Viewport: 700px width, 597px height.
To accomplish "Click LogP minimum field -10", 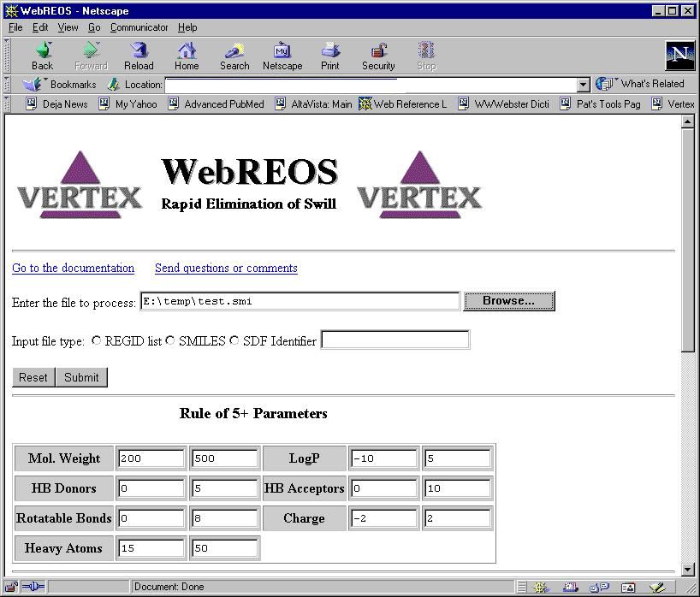I will tap(384, 458).
